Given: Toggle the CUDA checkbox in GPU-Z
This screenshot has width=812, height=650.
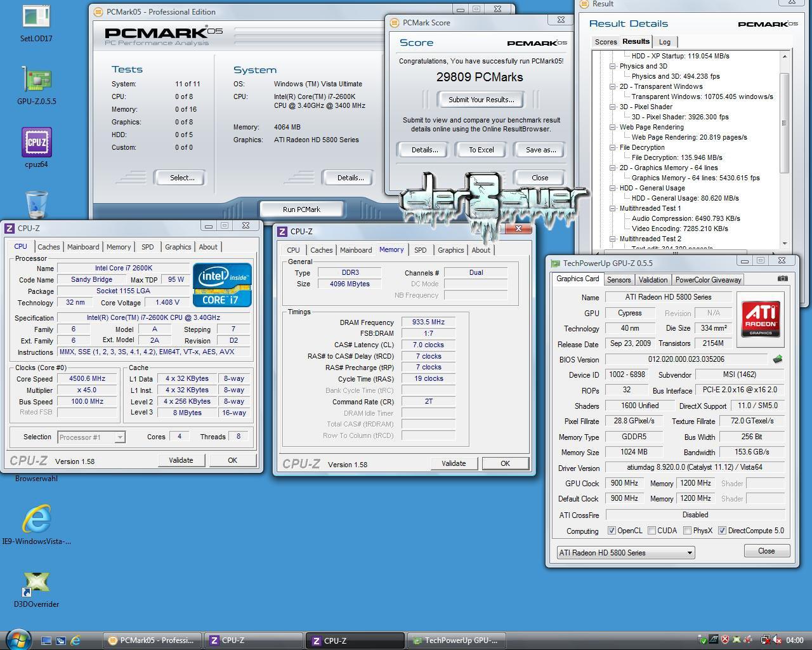Looking at the screenshot, I should point(652,531).
